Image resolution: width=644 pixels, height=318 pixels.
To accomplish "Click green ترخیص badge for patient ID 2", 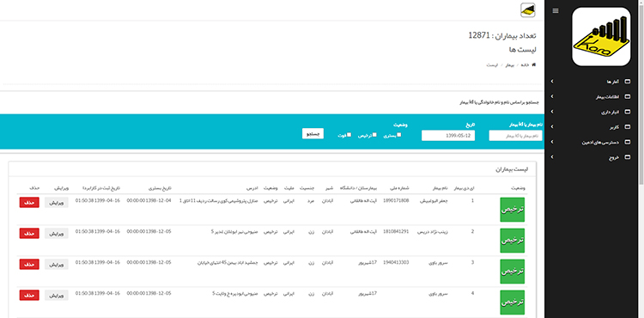I will [512, 241].
